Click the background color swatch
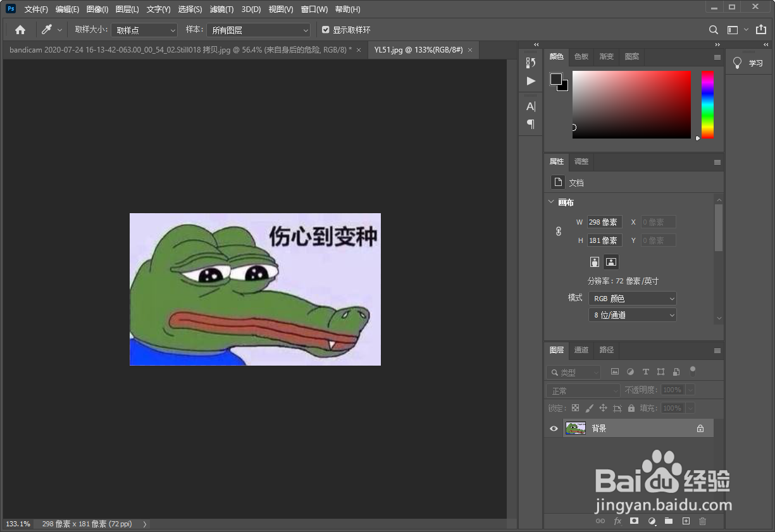775x532 pixels. (x=564, y=87)
